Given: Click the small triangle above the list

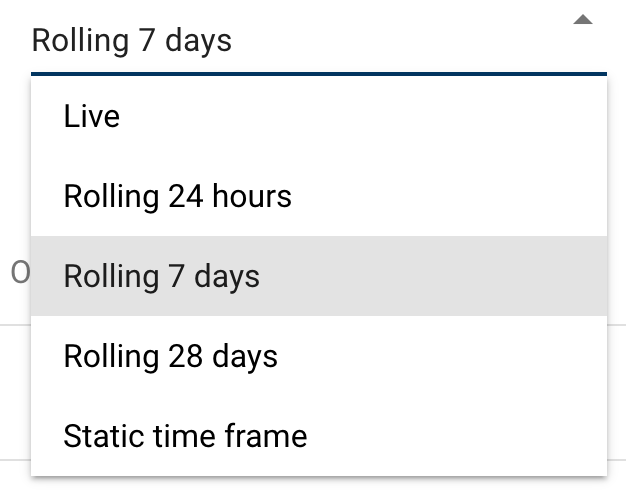Looking at the screenshot, I should pyautogui.click(x=583, y=20).
